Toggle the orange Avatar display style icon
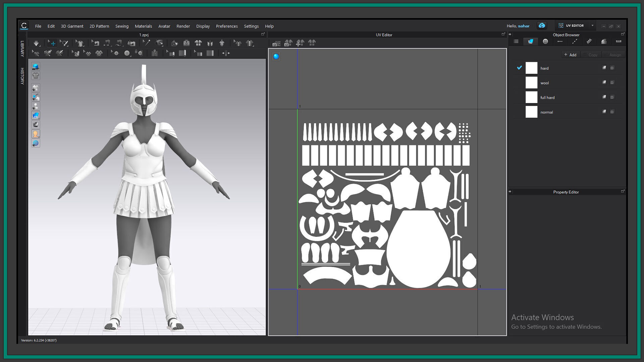 click(x=36, y=134)
